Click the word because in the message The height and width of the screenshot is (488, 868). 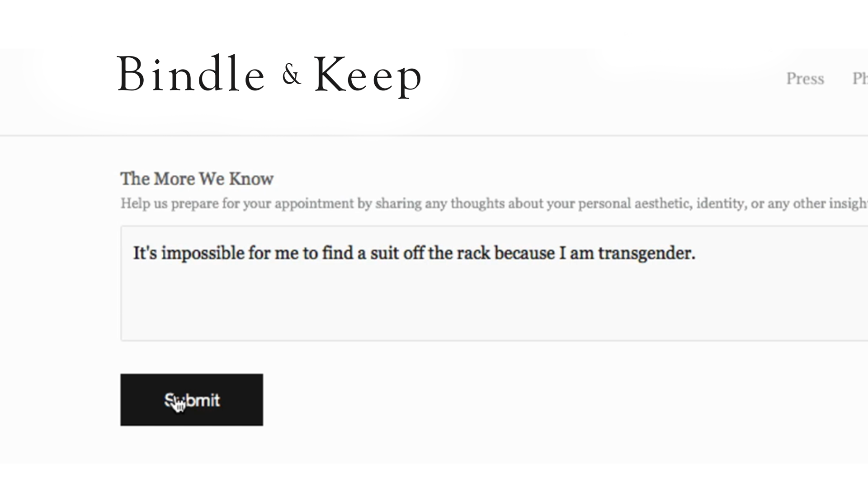(524, 253)
